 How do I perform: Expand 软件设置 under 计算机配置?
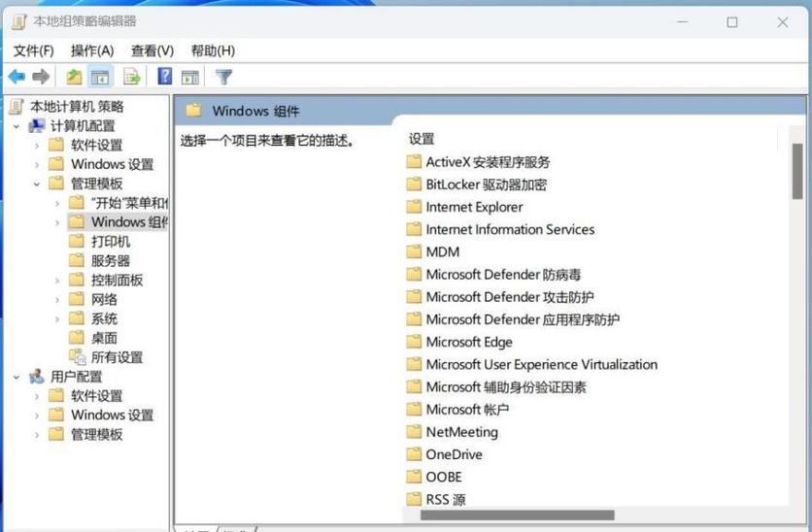point(36,146)
